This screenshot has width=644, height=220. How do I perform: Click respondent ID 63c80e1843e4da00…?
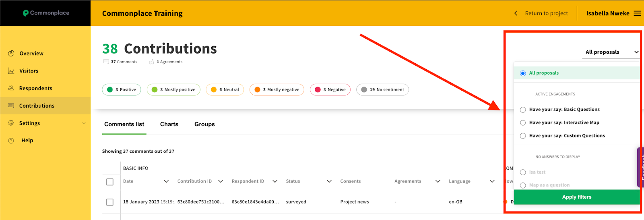tap(255, 202)
